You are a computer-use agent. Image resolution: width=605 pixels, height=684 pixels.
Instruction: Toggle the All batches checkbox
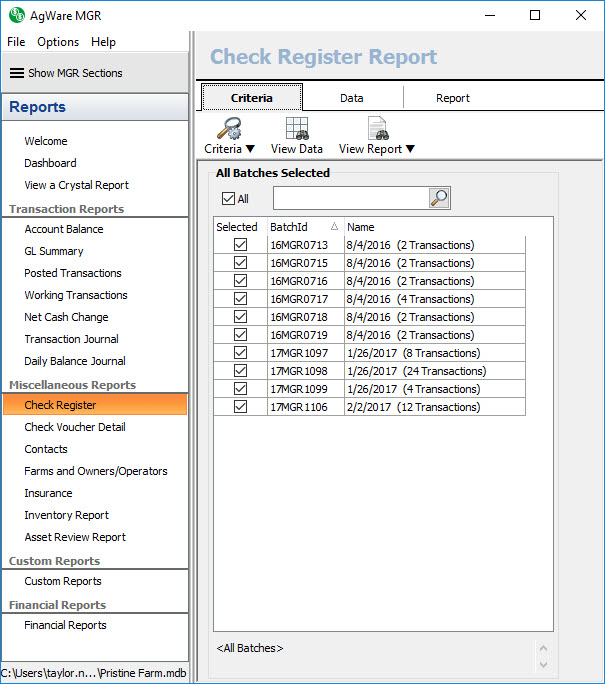coord(228,199)
